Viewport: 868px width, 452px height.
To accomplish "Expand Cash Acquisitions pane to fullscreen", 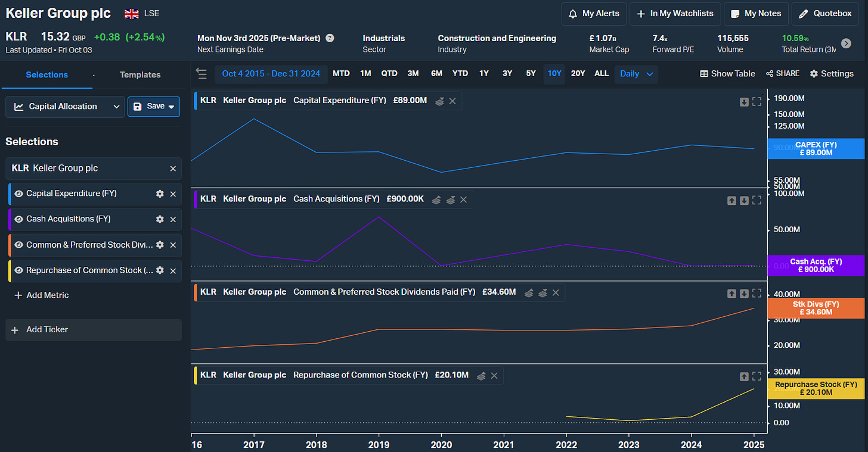I will pos(757,201).
